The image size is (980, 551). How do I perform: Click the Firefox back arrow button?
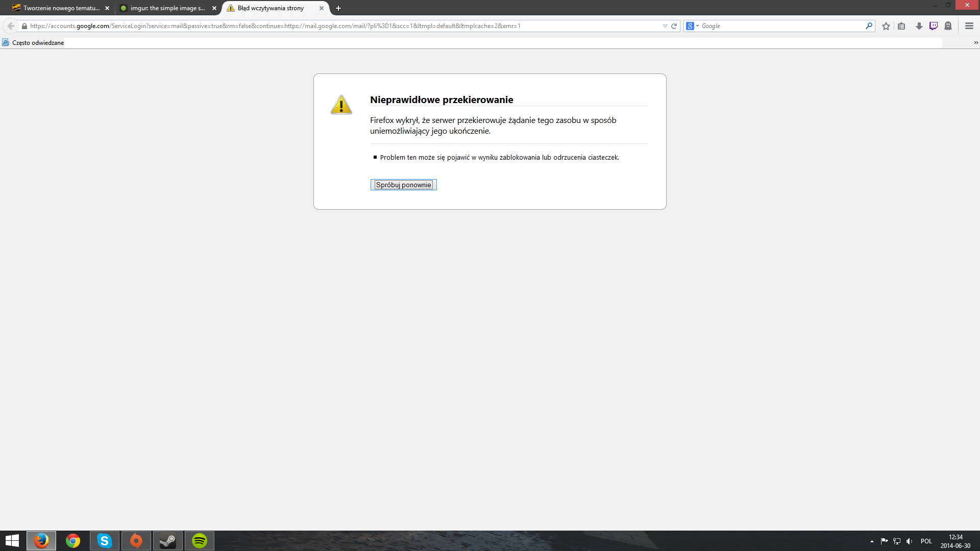coord(11,26)
